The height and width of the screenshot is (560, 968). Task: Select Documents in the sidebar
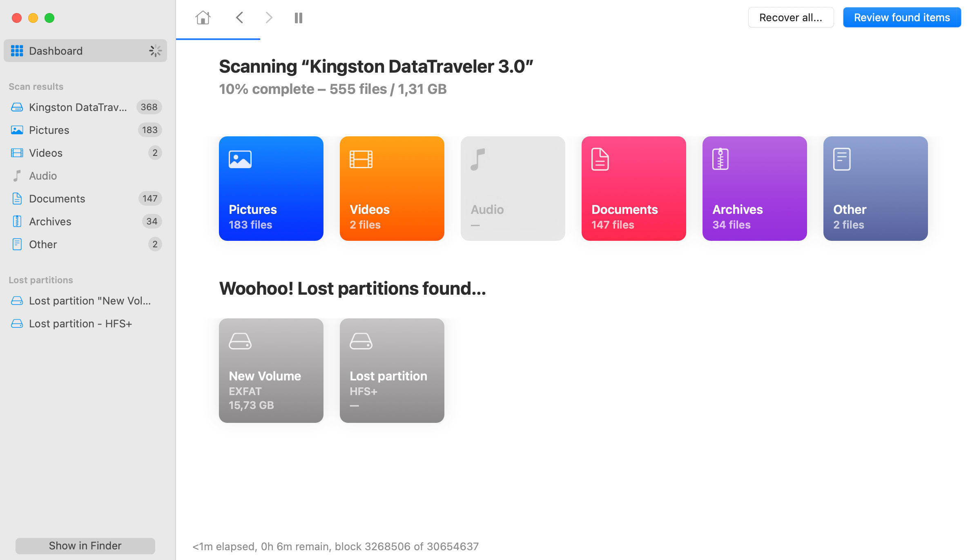click(57, 198)
